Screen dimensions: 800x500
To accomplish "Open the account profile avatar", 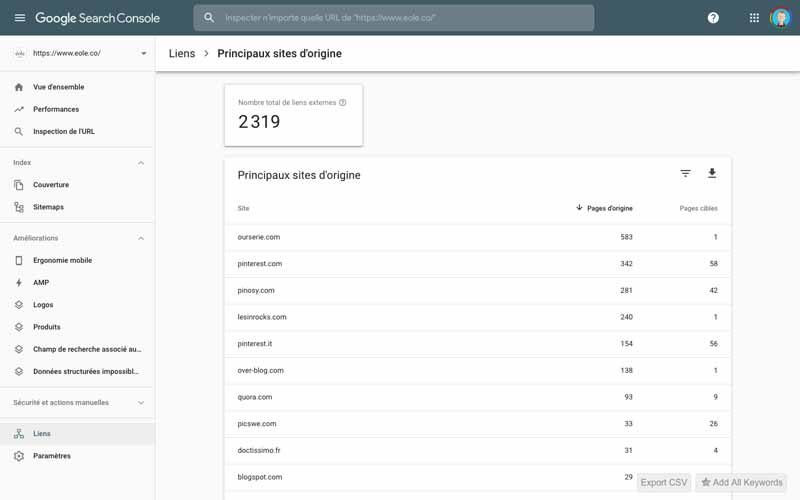I will [x=781, y=18].
